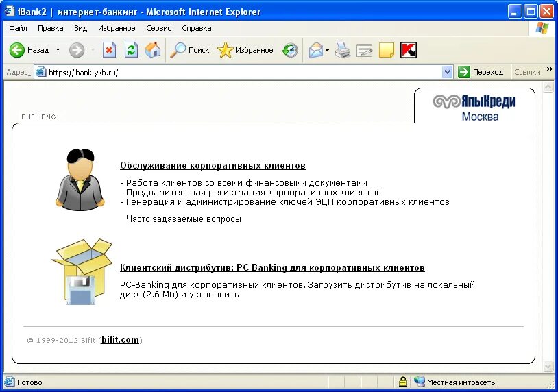Click the Windows flag logo icon
The height and width of the screenshot is (392, 558).
coord(542,27)
